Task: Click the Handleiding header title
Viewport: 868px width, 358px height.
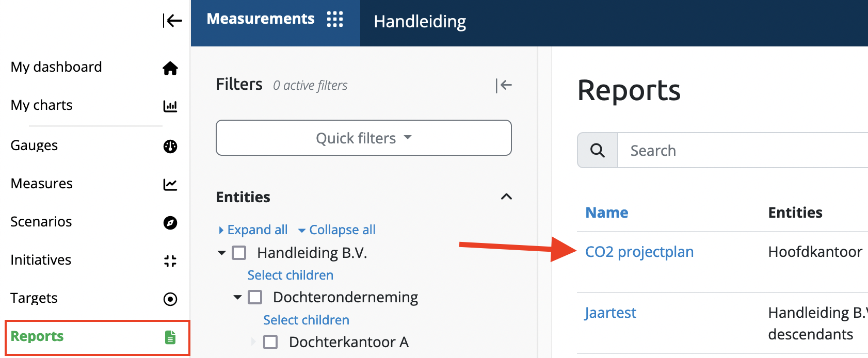Action: pyautogui.click(x=420, y=22)
